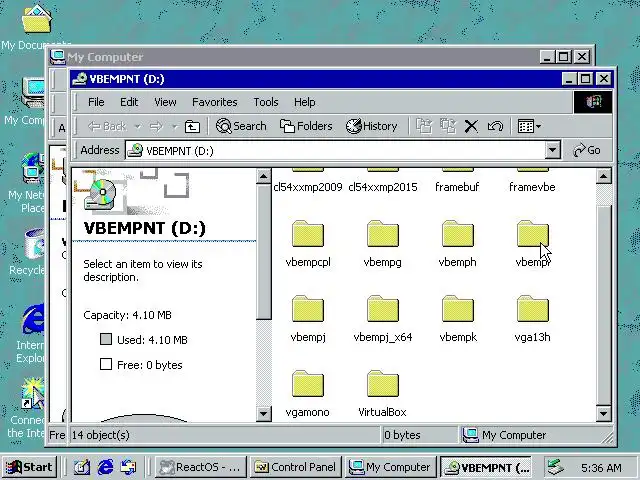This screenshot has width=640, height=480.
Task: Select the vbempj_x64 folder
Action: coord(382,319)
